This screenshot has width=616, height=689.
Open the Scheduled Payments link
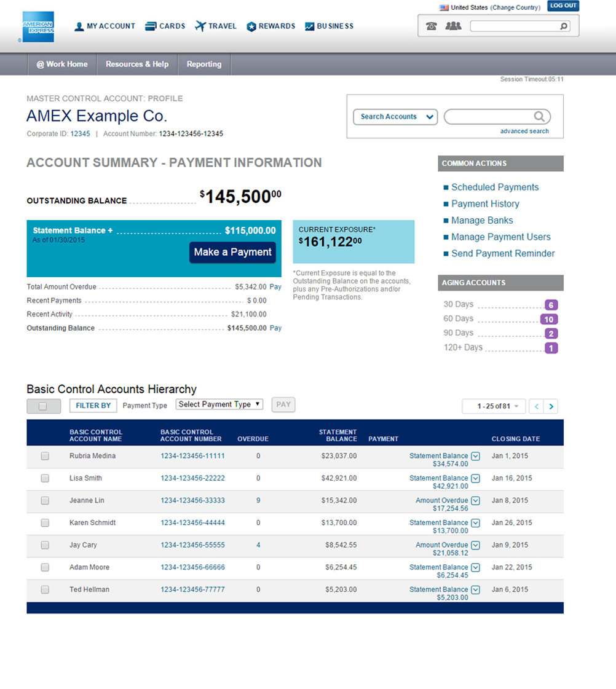(x=495, y=187)
